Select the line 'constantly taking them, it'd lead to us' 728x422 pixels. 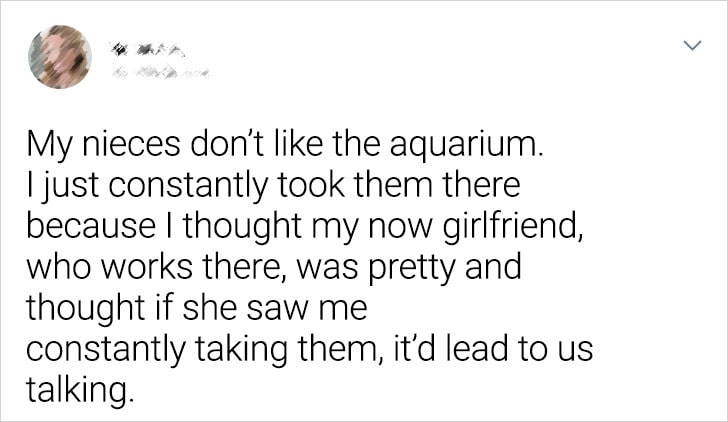[x=310, y=350]
